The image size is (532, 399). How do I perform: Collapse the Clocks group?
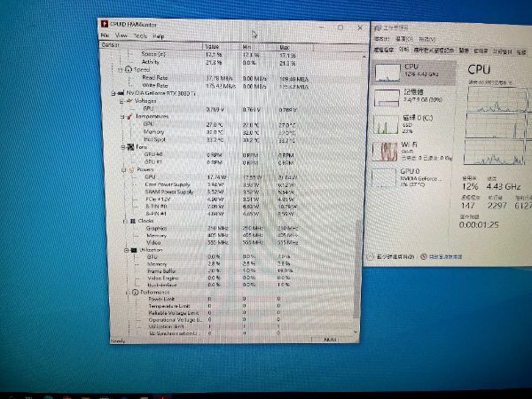tap(125, 221)
